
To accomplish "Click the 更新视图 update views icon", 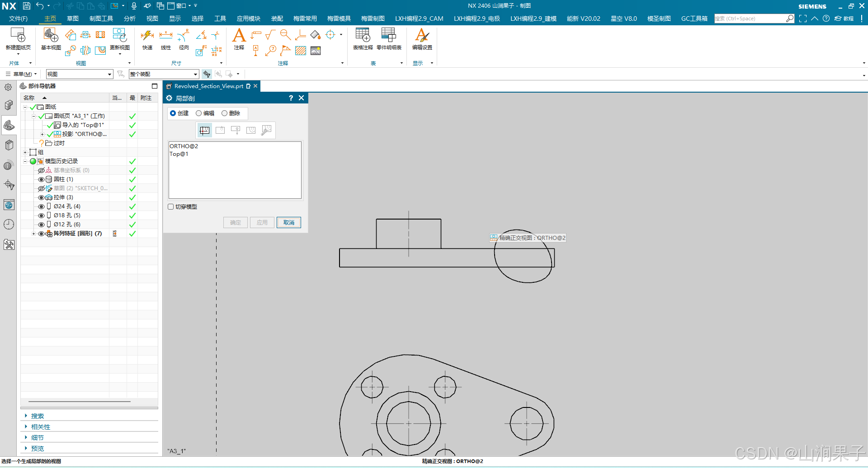I will [x=119, y=35].
